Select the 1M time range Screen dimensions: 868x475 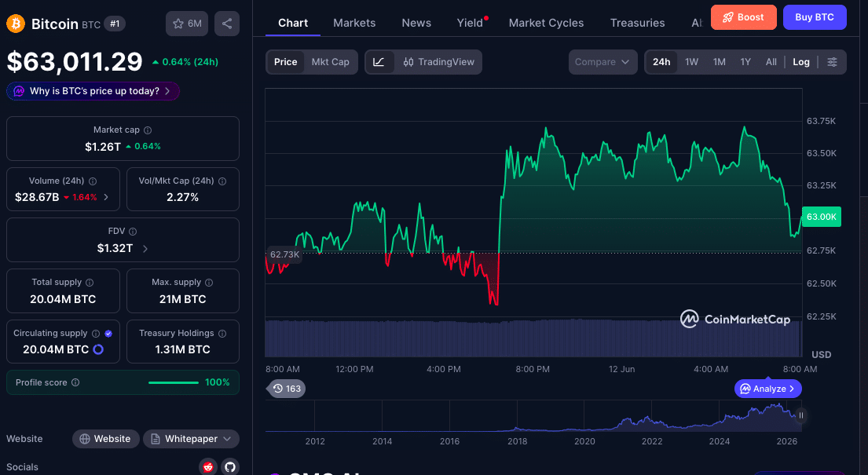[719, 62]
